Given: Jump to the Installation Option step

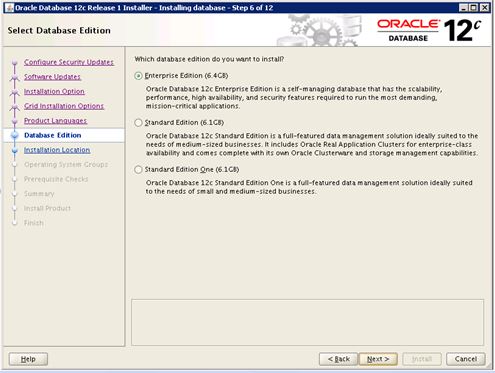Looking at the screenshot, I should click(x=54, y=91).
